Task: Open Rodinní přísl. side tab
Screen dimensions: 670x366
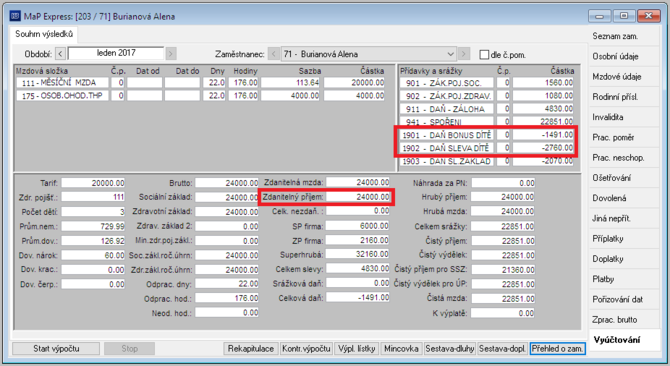Action: 624,97
